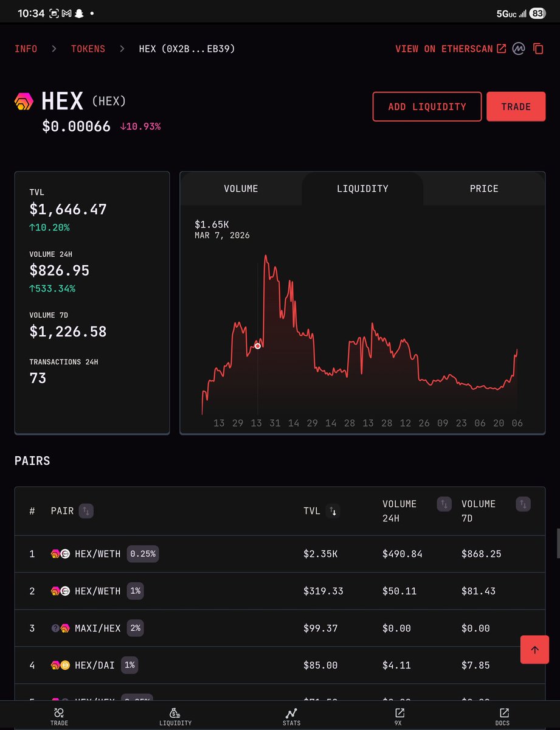Click TVL value $99.37
This screenshot has height=730, width=560.
tap(320, 628)
